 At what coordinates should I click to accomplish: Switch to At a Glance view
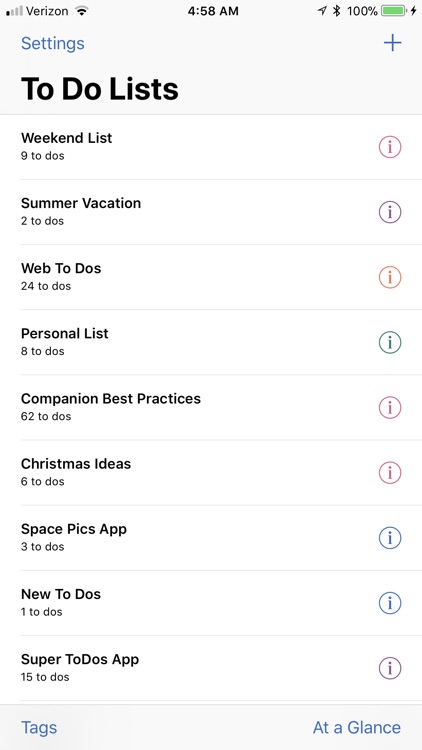357,728
